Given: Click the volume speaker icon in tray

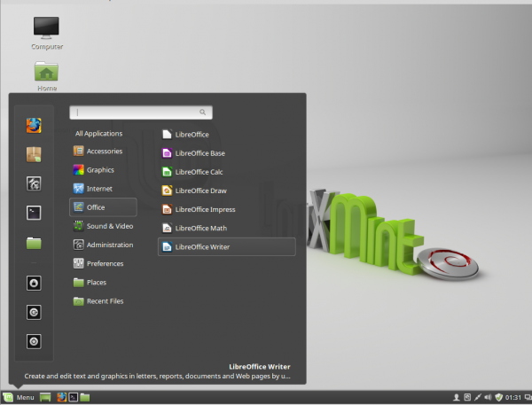Looking at the screenshot, I should tap(488, 397).
